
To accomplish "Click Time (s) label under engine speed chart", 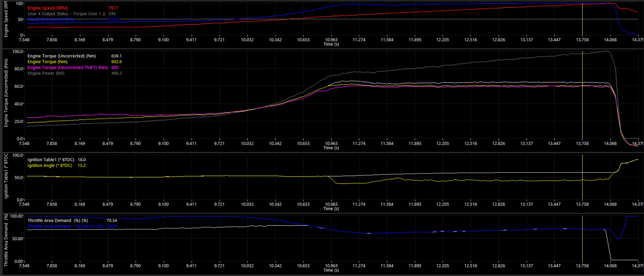I will point(331,44).
